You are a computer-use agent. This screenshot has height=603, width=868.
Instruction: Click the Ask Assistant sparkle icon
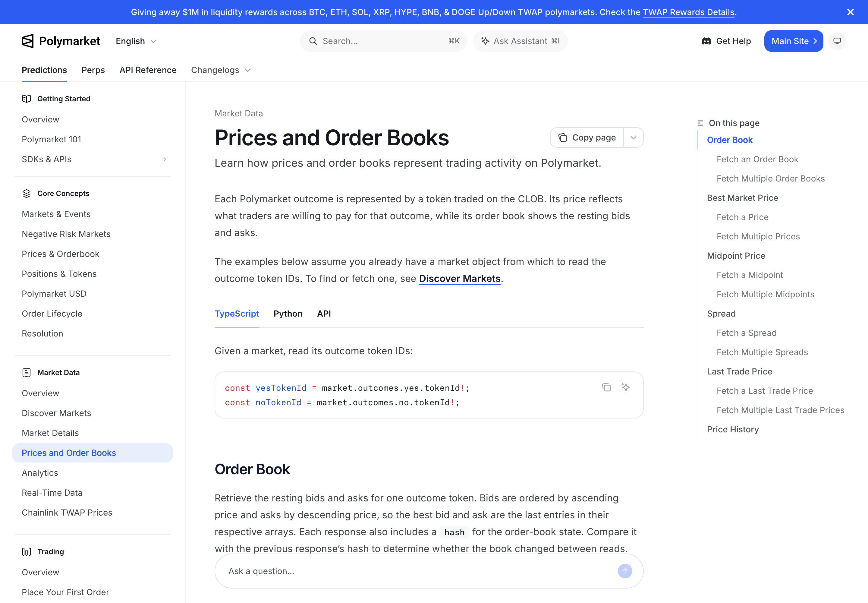coord(485,41)
